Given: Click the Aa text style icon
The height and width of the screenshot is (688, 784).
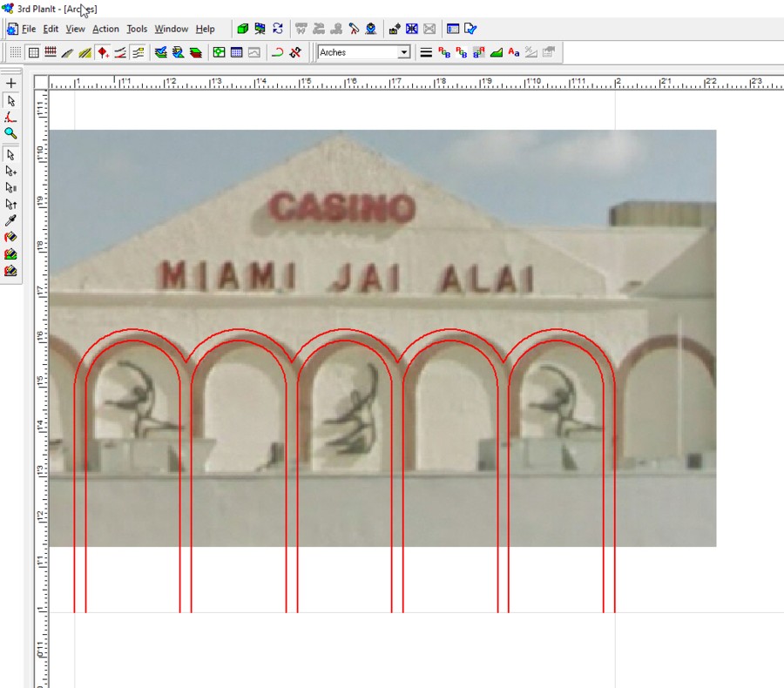Looking at the screenshot, I should click(x=513, y=52).
